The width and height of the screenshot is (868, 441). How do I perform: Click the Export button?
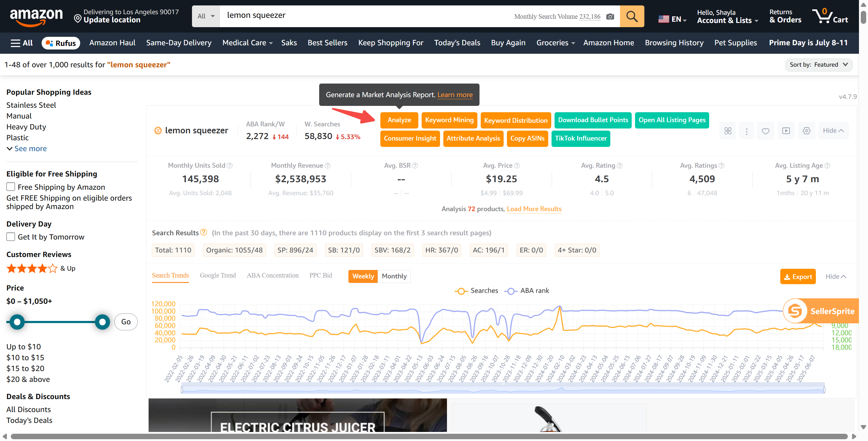pos(797,277)
